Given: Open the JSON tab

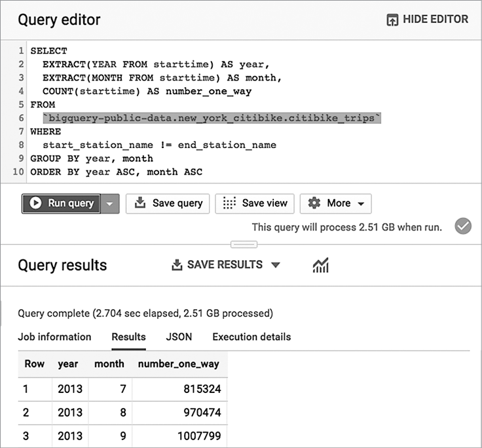Looking at the screenshot, I should coord(179,337).
